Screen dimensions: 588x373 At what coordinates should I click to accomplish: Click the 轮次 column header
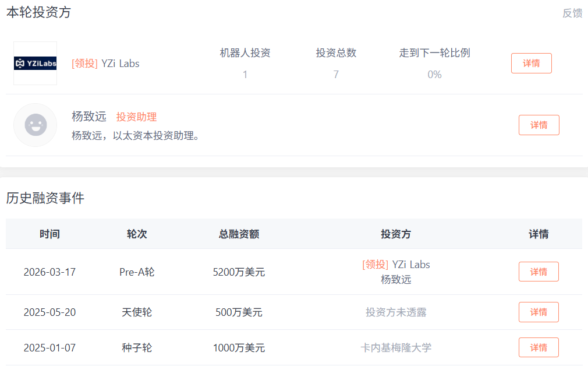tap(137, 234)
